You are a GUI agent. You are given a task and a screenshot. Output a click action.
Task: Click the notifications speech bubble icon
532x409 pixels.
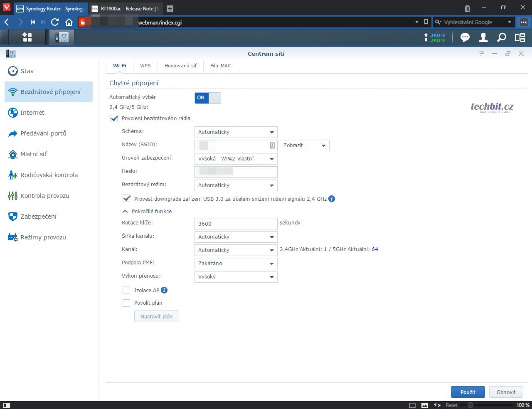[x=465, y=37]
